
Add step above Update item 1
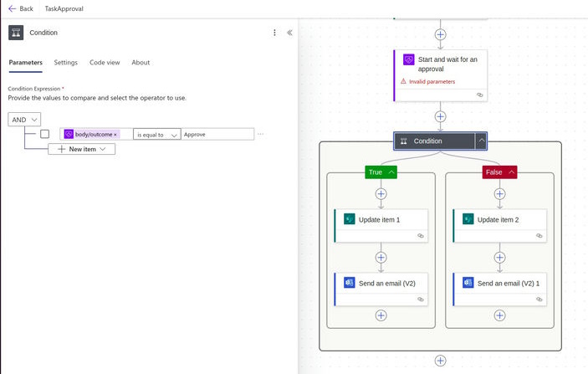pos(381,194)
